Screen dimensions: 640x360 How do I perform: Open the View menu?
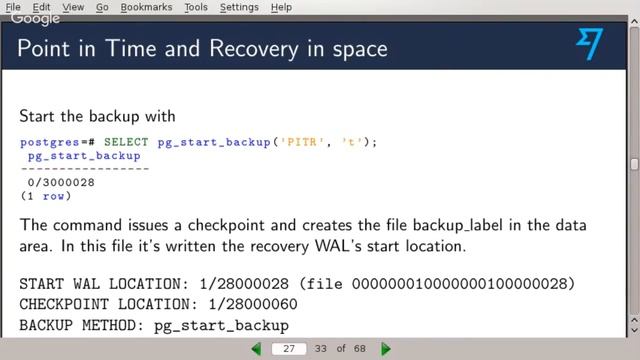point(73,7)
